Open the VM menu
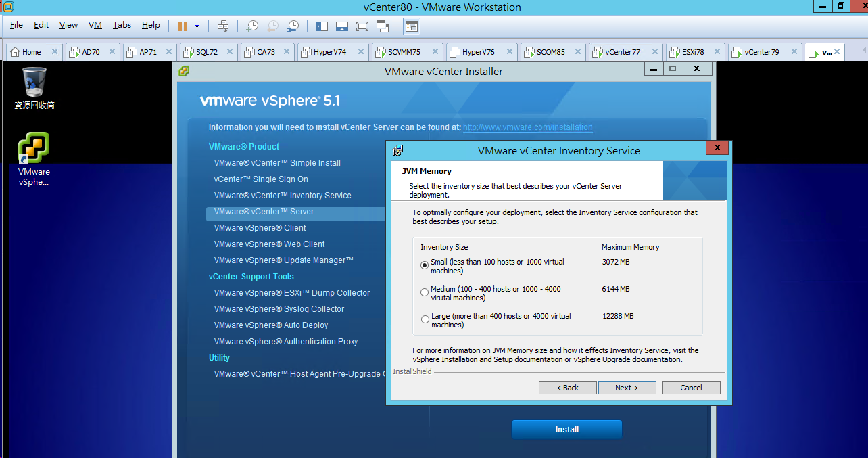This screenshot has height=458, width=868. pyautogui.click(x=95, y=25)
